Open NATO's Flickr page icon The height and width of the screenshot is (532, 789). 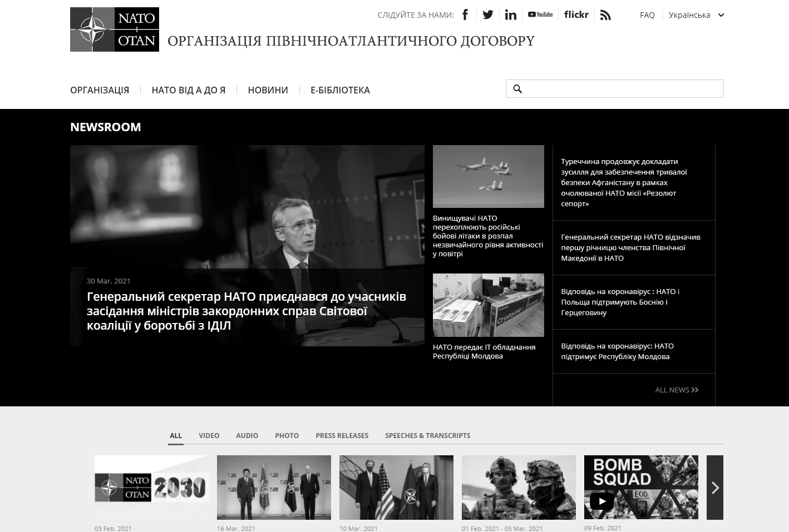576,14
